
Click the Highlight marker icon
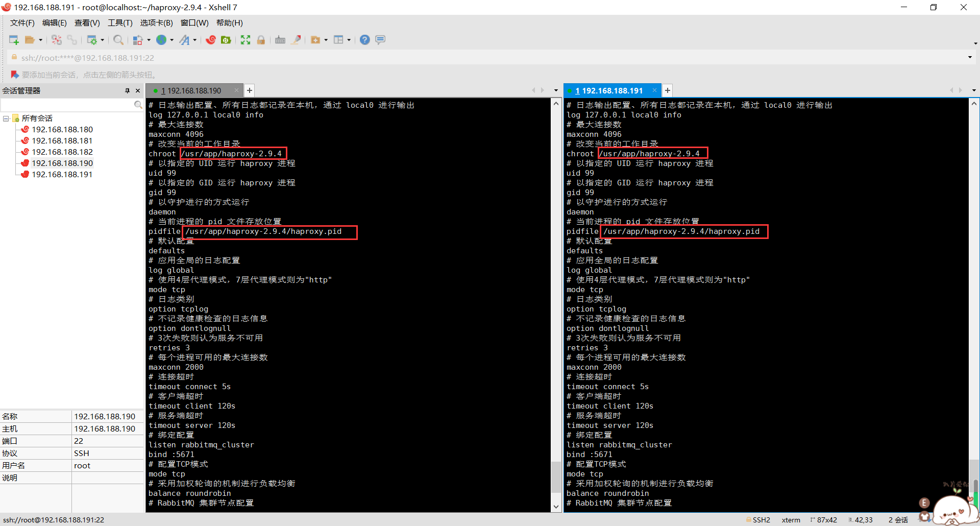[x=296, y=40]
